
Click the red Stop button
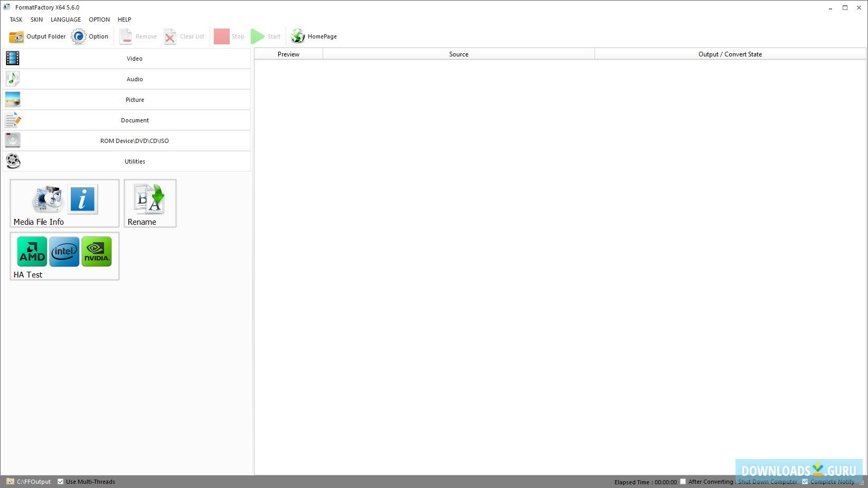click(222, 36)
